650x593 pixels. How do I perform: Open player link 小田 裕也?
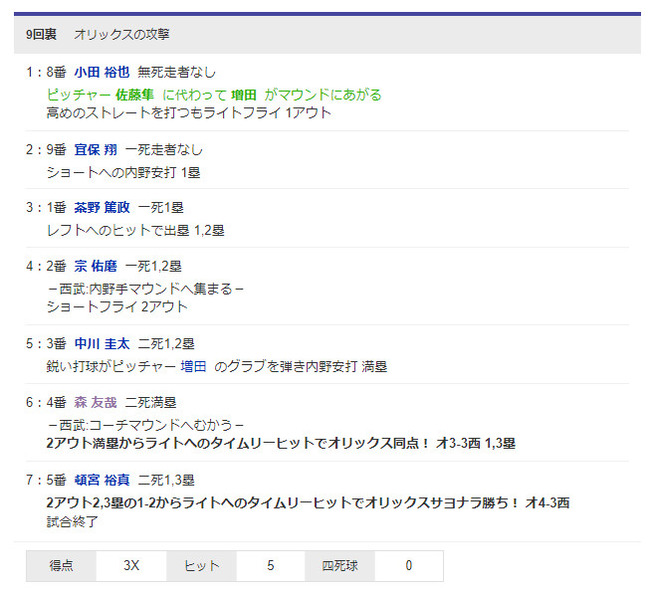102,72
